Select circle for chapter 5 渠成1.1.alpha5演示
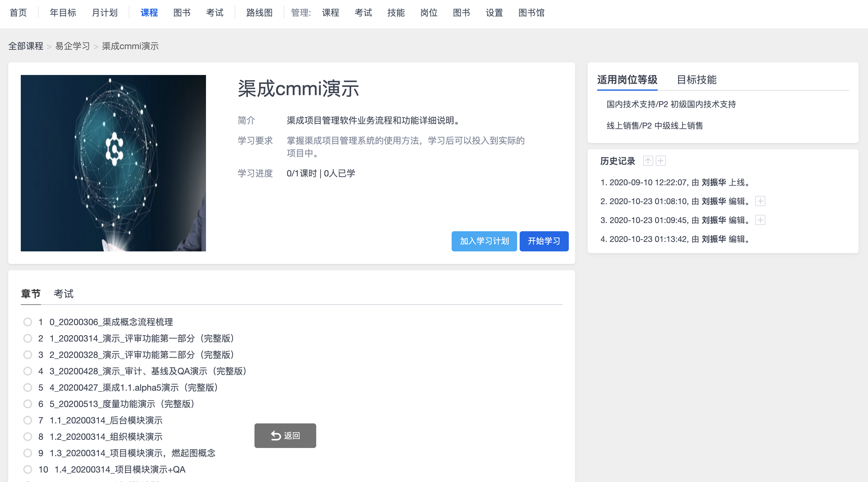 pyautogui.click(x=28, y=387)
